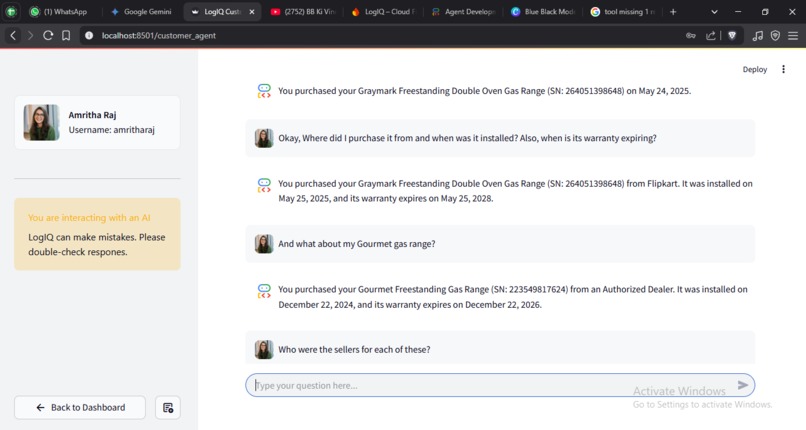Open the Brave Shields icon
806x430 pixels.
coord(732,35)
